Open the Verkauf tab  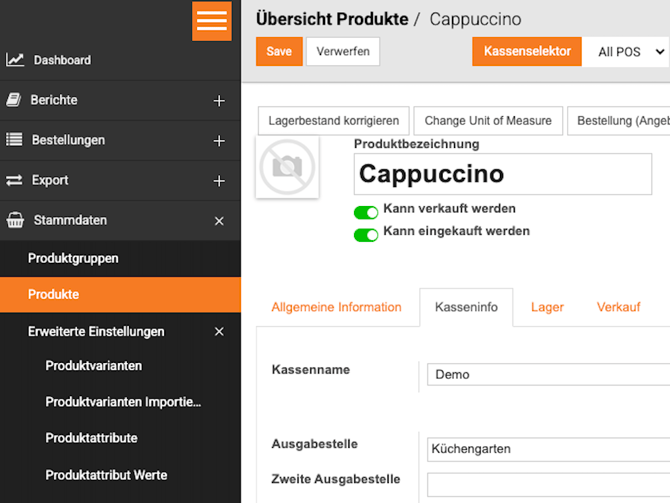(x=618, y=307)
